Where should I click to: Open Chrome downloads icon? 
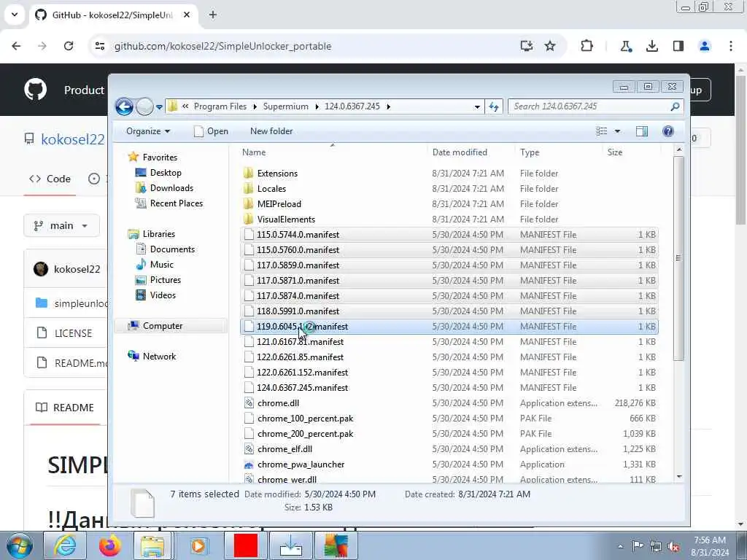coord(651,46)
